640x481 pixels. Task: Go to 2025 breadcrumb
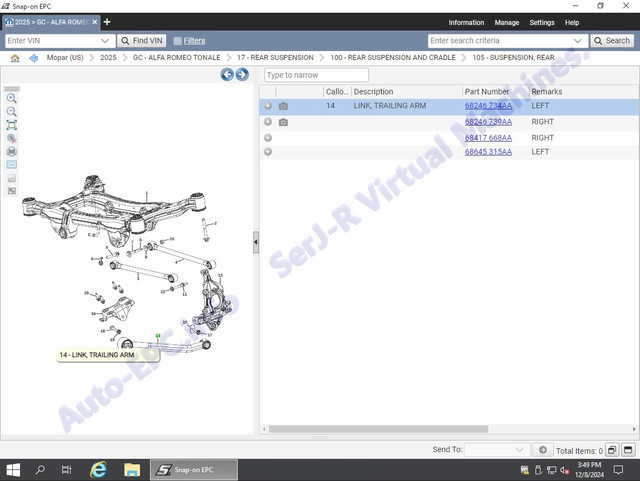pyautogui.click(x=108, y=58)
